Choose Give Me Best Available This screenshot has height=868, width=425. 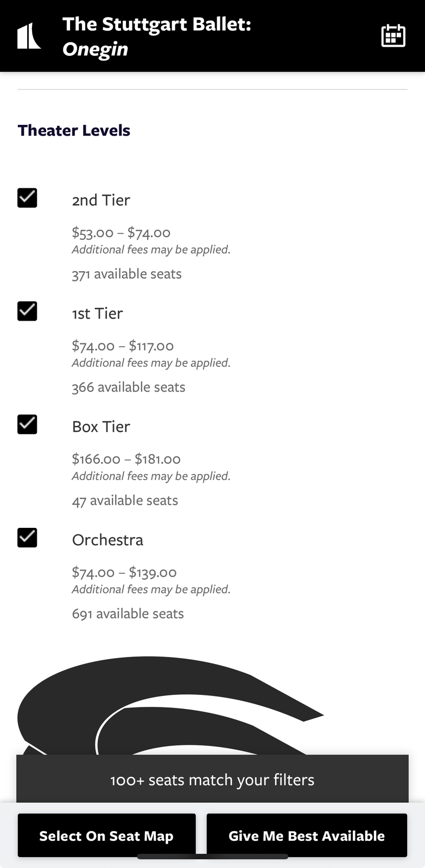point(307,835)
